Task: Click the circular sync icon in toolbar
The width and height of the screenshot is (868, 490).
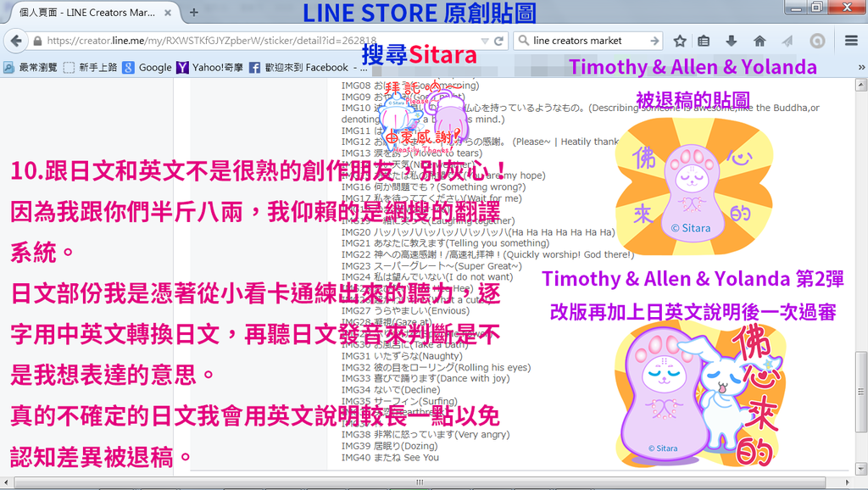Action: point(817,41)
